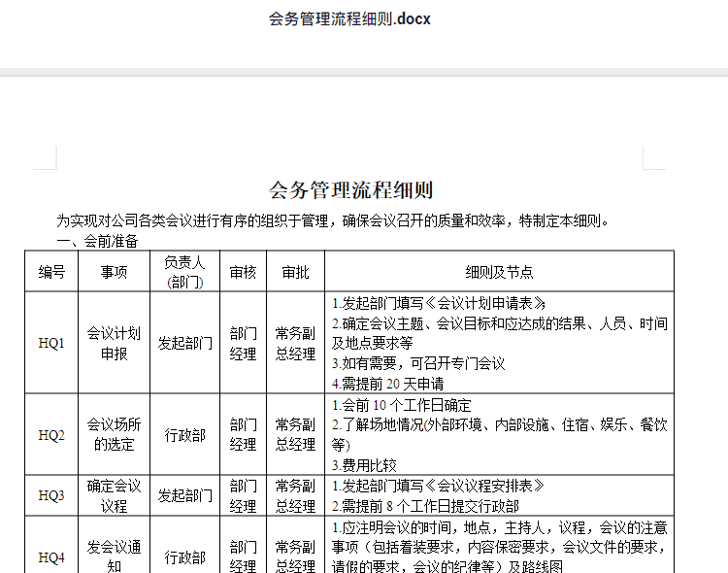Click 部门经理 in the HQ2 row
728x573 pixels.
click(243, 434)
